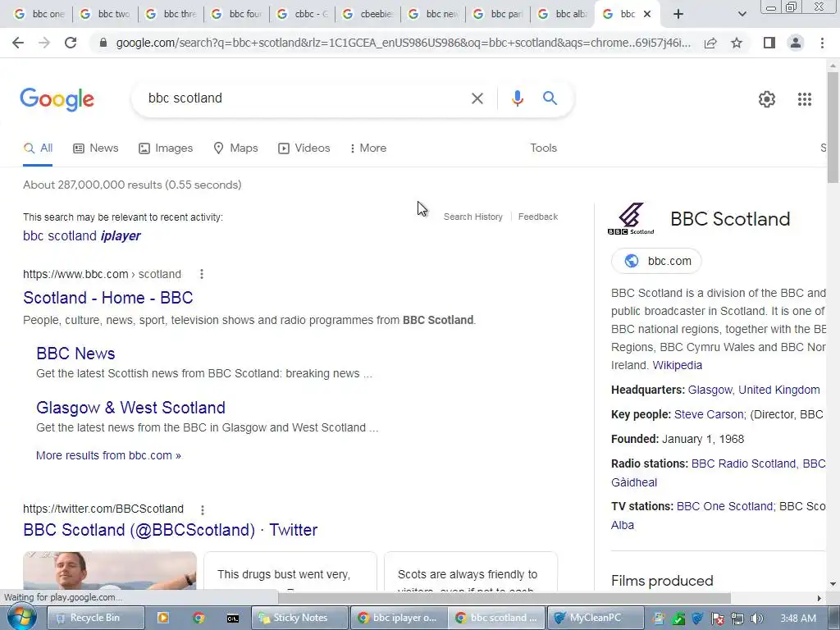
Task: Submit search with magnifier icon
Action: 550,98
